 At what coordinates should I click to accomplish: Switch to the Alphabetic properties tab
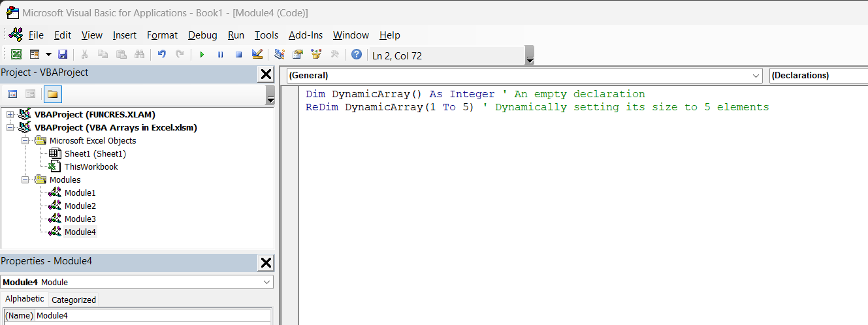tap(25, 299)
